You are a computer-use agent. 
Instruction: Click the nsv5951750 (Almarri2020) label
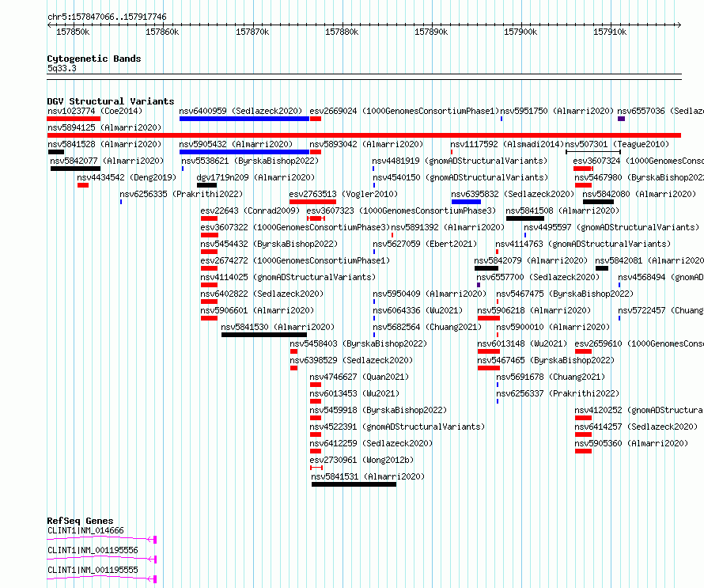pyautogui.click(x=557, y=111)
